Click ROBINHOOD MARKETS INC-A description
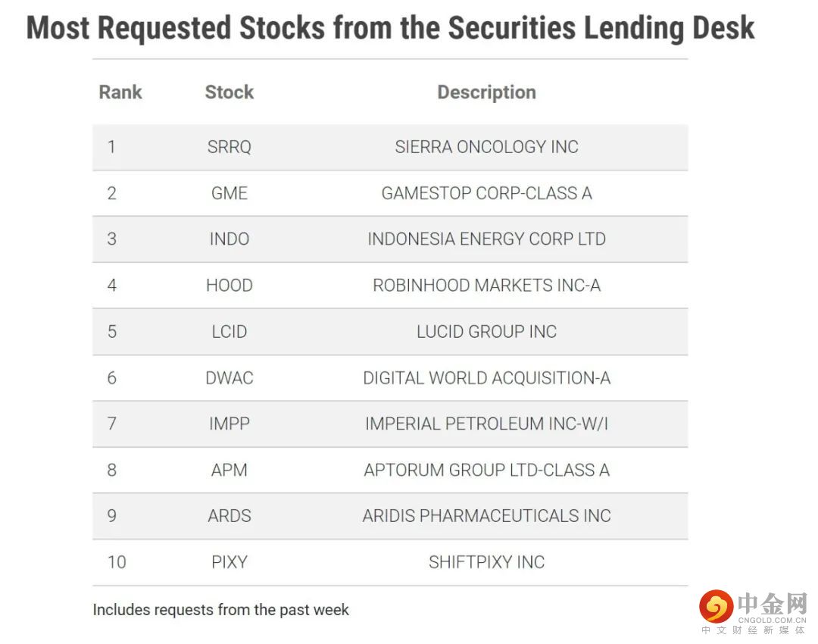This screenshot has height=644, width=818. [486, 286]
